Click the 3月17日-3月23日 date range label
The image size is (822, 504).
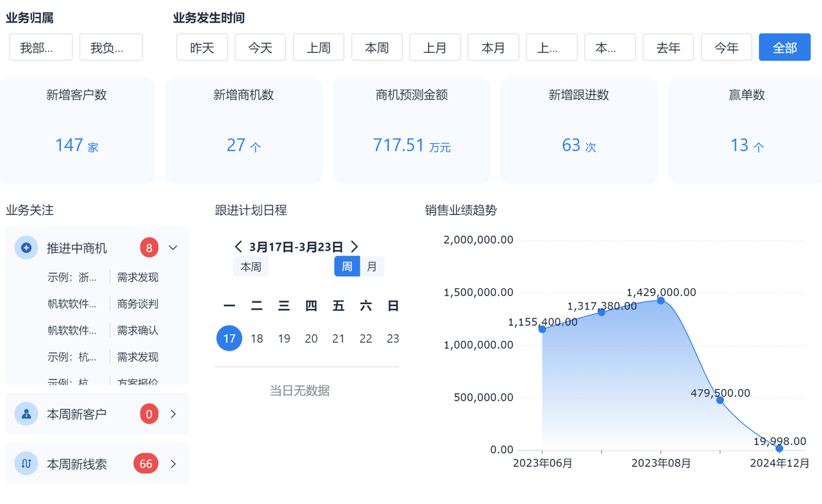click(297, 247)
